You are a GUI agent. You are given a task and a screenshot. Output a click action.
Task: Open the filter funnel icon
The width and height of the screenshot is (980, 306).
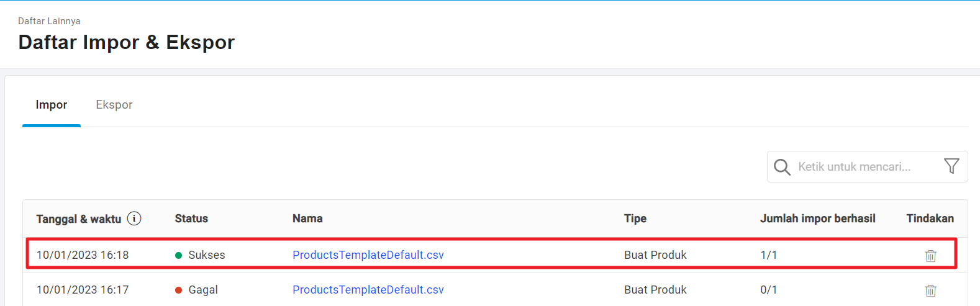click(951, 166)
